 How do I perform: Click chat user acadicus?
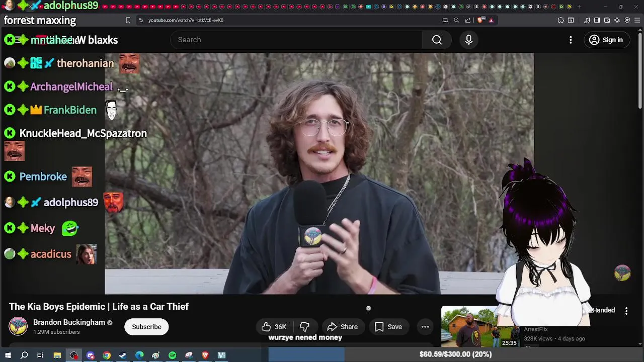51,254
